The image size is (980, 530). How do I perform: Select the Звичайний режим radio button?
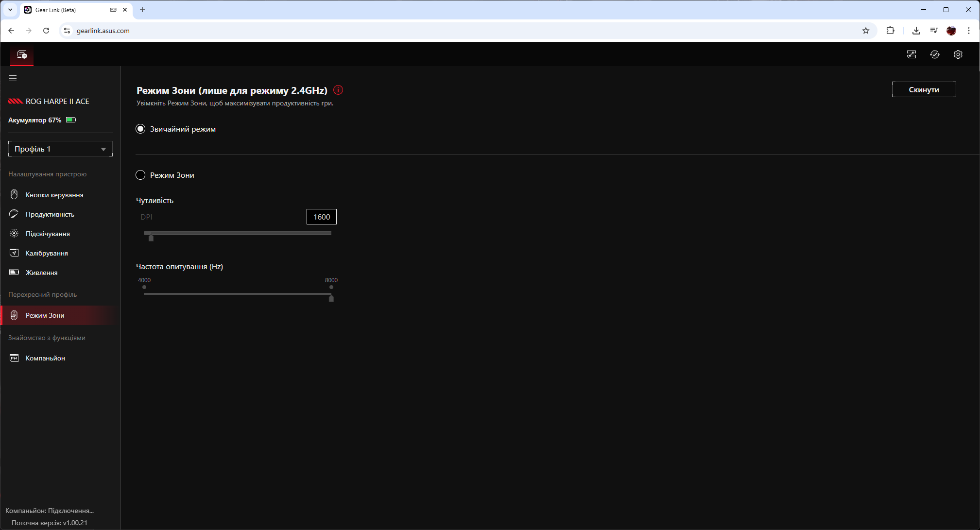[140, 129]
